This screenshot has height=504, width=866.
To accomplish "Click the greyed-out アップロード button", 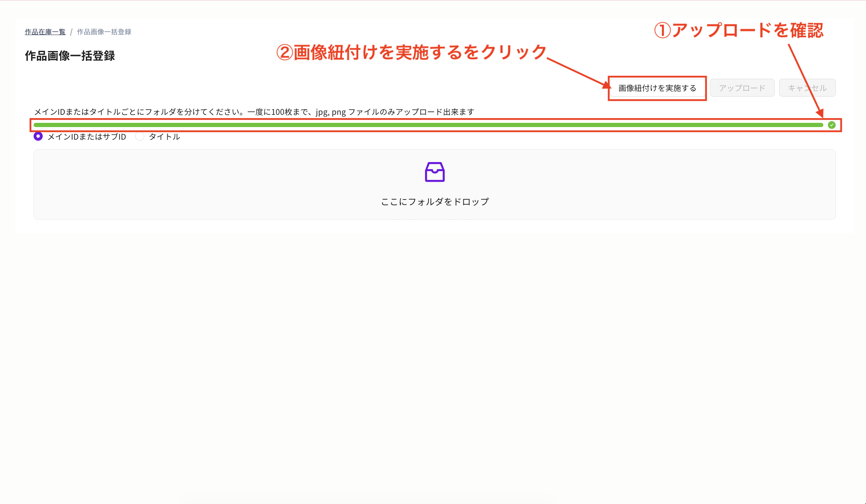I will tap(742, 88).
